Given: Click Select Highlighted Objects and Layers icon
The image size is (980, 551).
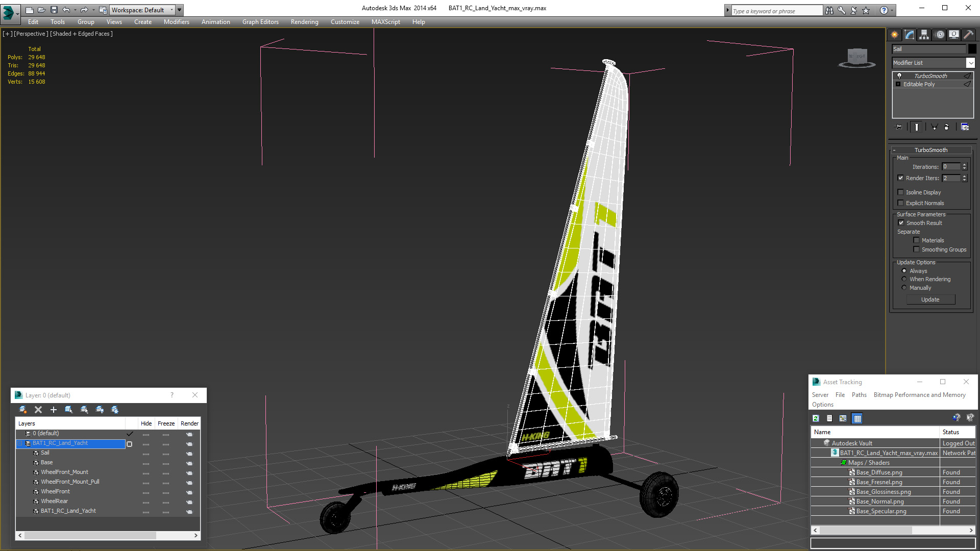Looking at the screenshot, I should point(69,410).
